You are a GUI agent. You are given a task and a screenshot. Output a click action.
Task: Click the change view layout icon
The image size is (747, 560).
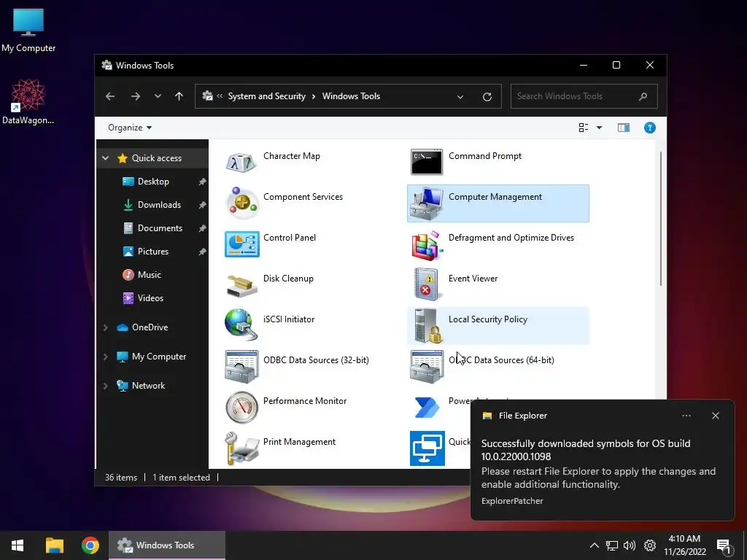pyautogui.click(x=584, y=128)
